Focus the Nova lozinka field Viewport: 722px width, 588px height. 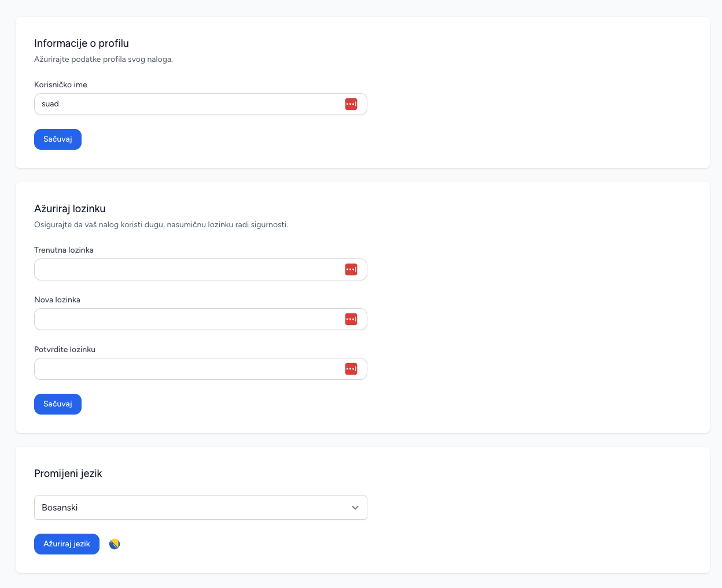pos(201,319)
